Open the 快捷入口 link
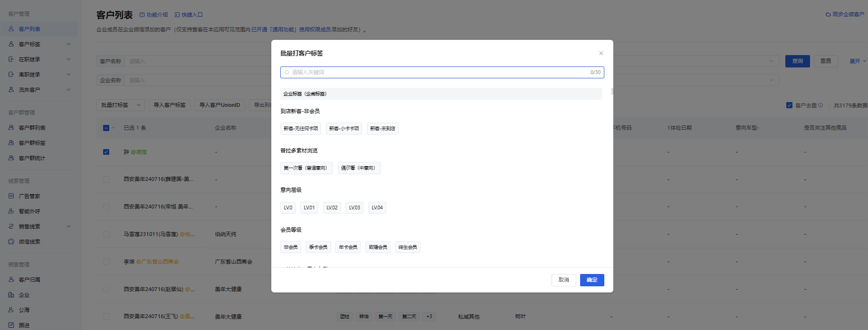 (189, 15)
